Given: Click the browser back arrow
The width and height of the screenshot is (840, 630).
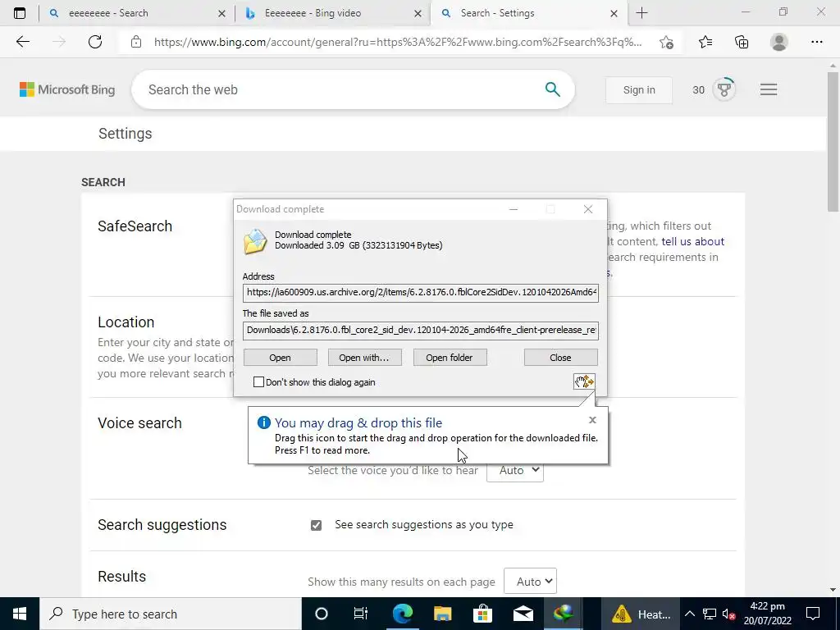Looking at the screenshot, I should (22, 42).
